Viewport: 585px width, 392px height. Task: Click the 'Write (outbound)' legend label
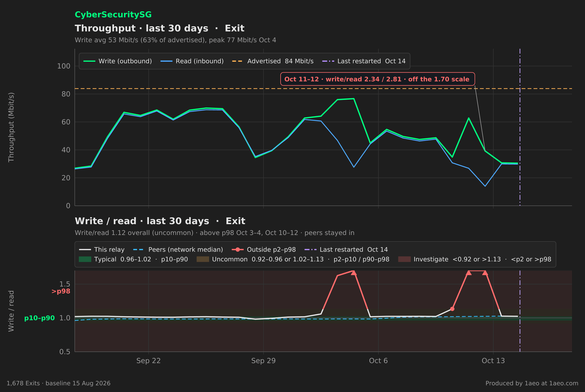point(125,61)
